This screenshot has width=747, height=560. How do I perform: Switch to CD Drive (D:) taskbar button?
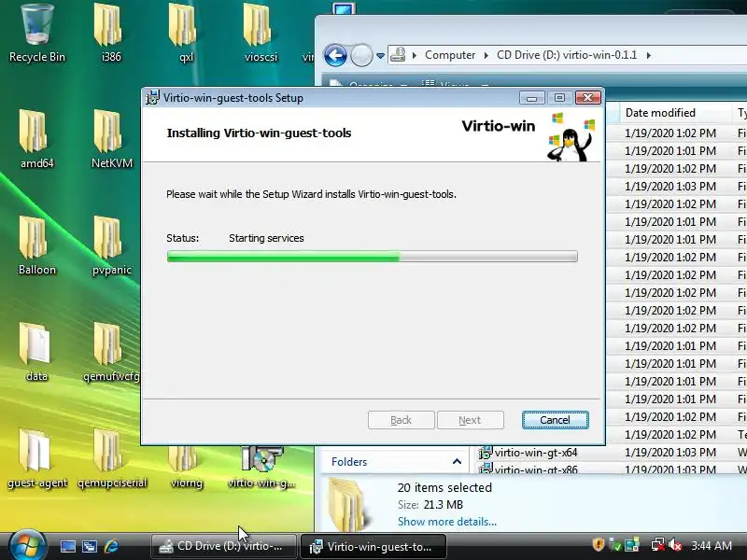[x=224, y=546]
